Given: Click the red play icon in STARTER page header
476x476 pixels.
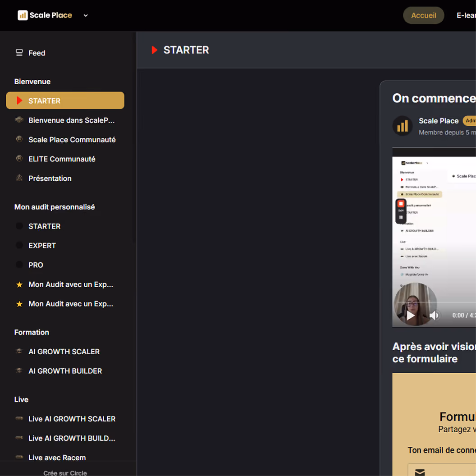Looking at the screenshot, I should coord(154,50).
